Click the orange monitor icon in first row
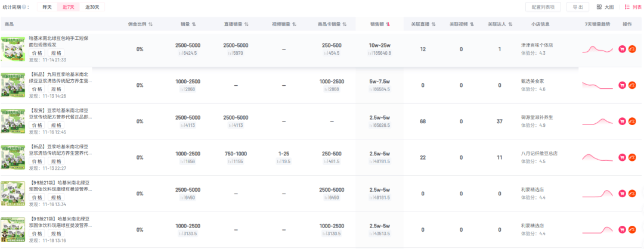This screenshot has height=249, width=644. click(x=633, y=49)
